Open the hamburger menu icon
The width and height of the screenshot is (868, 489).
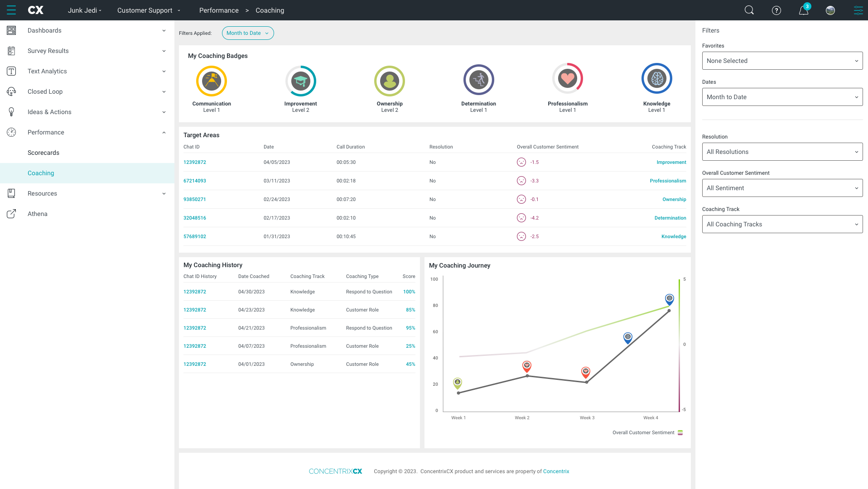pos(11,10)
